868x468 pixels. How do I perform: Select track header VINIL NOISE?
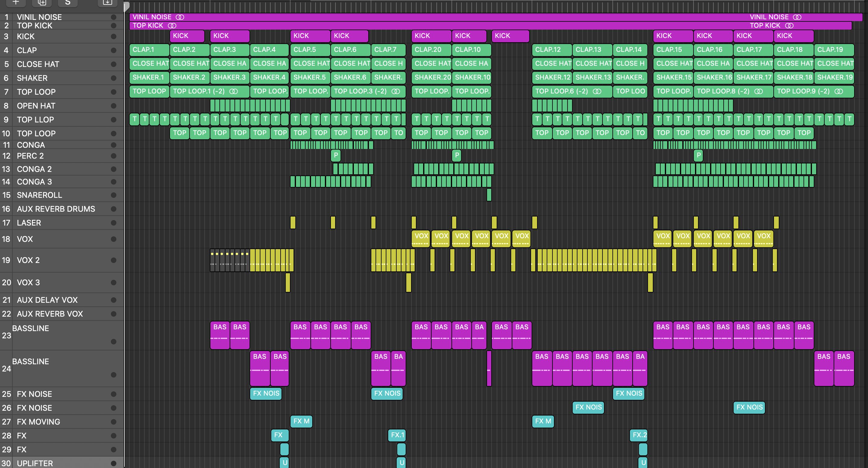tap(62, 17)
